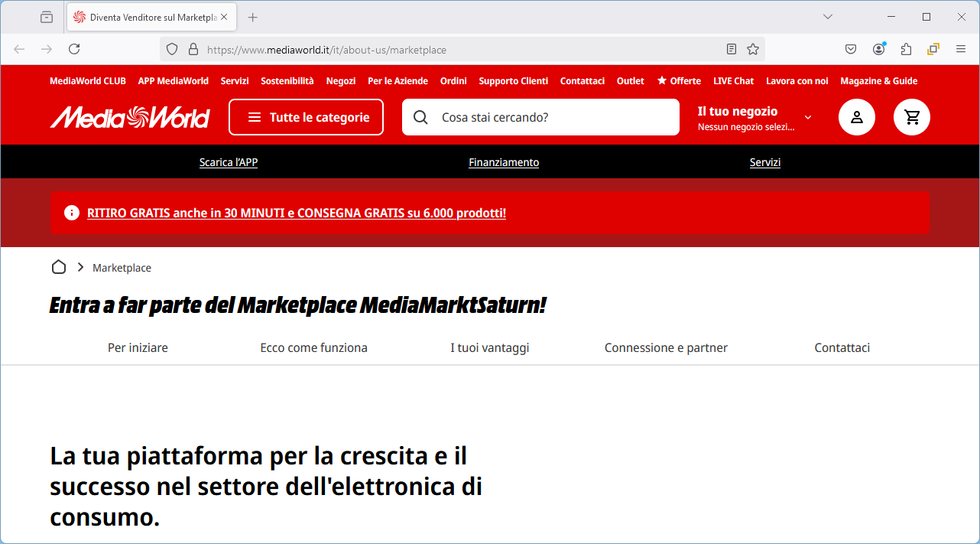Bookmark this page with the star
Screen dimensions: 980x544
click(753, 49)
